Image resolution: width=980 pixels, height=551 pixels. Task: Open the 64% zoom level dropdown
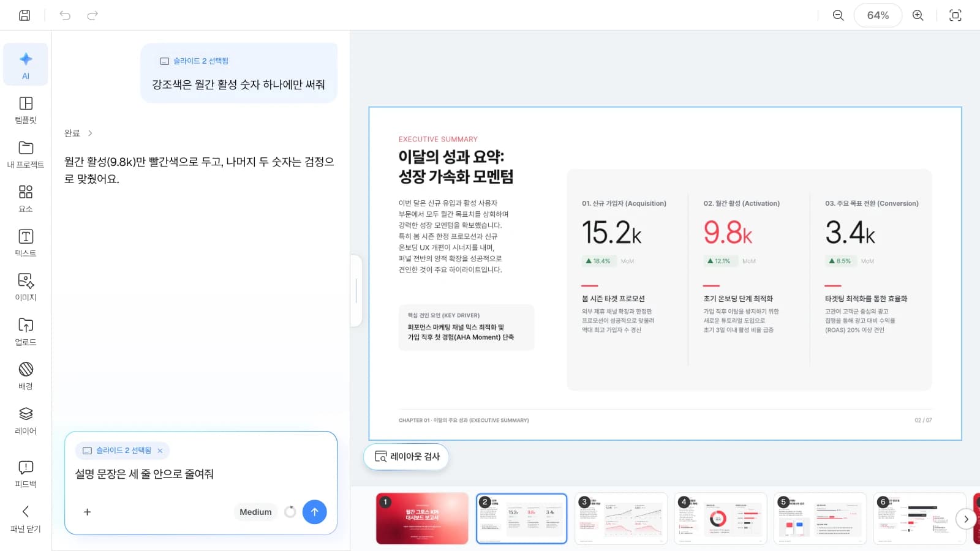pos(878,15)
